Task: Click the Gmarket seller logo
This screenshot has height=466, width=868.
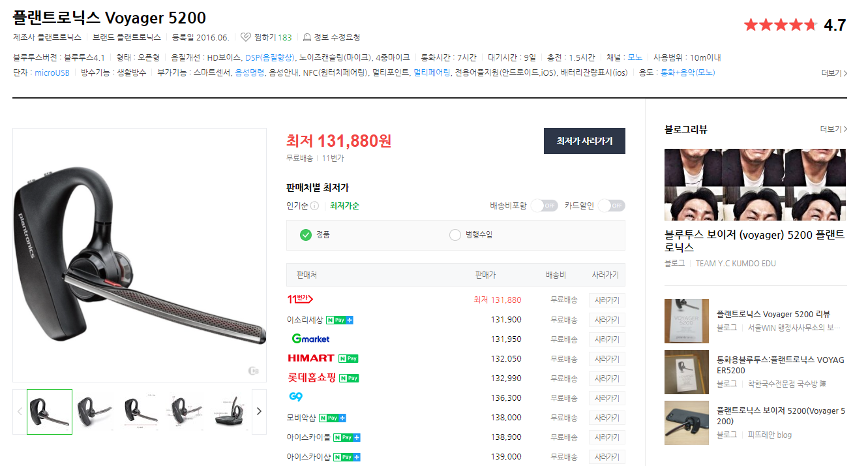Action: (311, 339)
